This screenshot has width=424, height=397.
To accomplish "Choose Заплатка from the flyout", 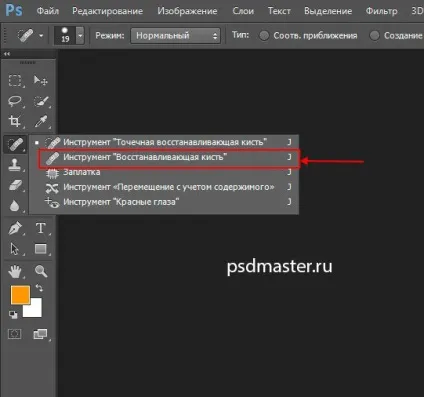I will point(164,172).
